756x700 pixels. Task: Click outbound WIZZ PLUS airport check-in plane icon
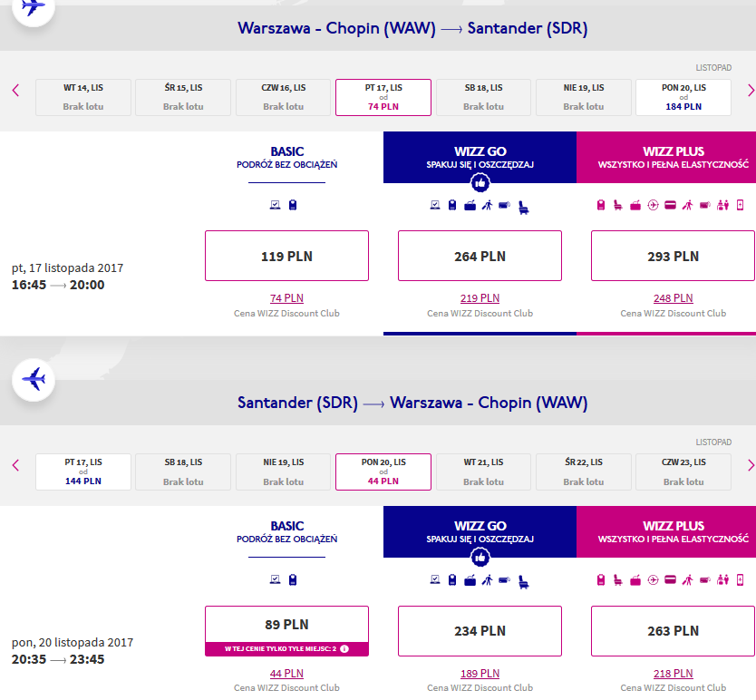653,205
